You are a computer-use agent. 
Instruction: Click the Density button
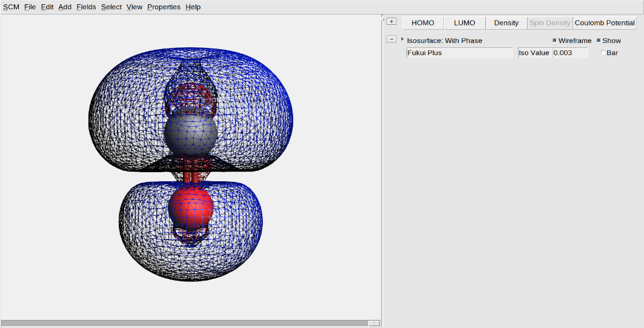click(506, 23)
